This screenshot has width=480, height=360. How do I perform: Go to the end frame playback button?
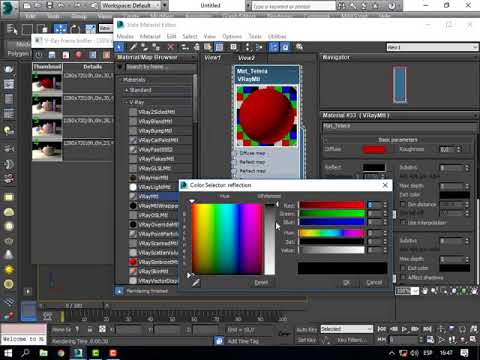427,329
